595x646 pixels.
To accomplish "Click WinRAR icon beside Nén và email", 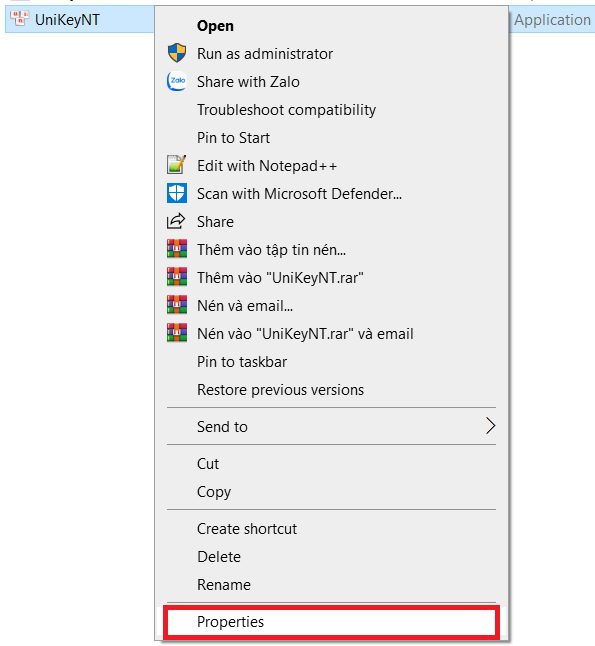I will coord(177,305).
